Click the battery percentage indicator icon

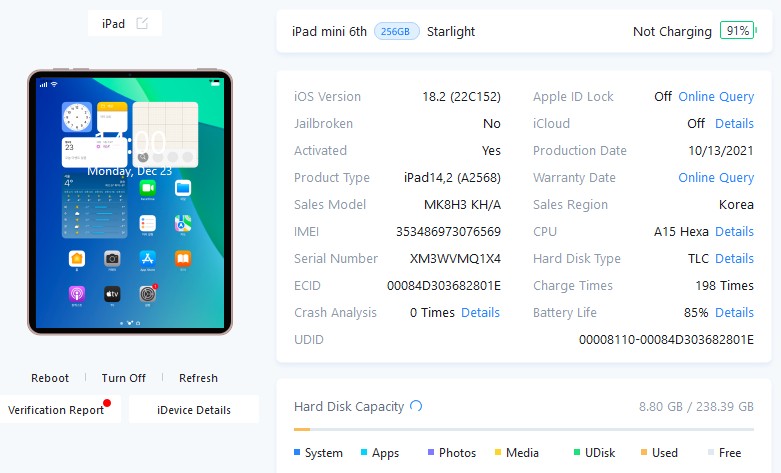point(737,31)
